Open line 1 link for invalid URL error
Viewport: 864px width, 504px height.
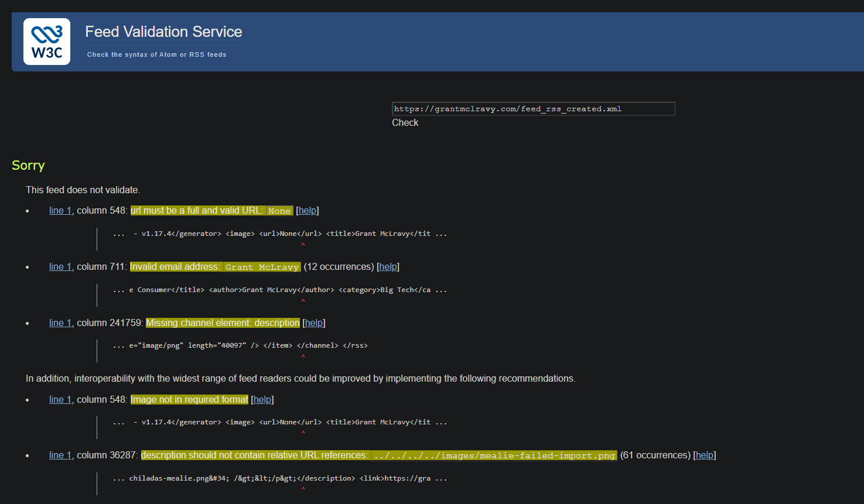[60, 211]
